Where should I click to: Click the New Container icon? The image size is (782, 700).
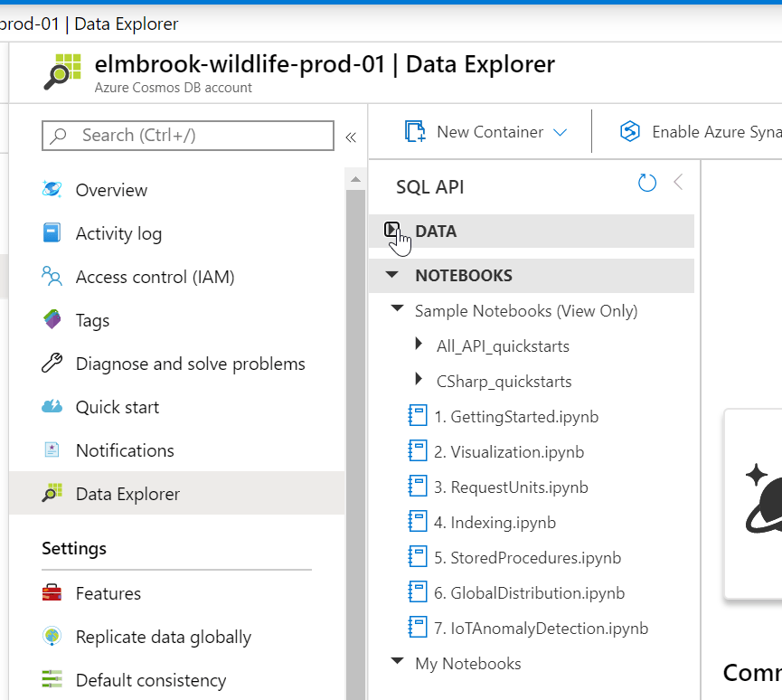tap(415, 132)
